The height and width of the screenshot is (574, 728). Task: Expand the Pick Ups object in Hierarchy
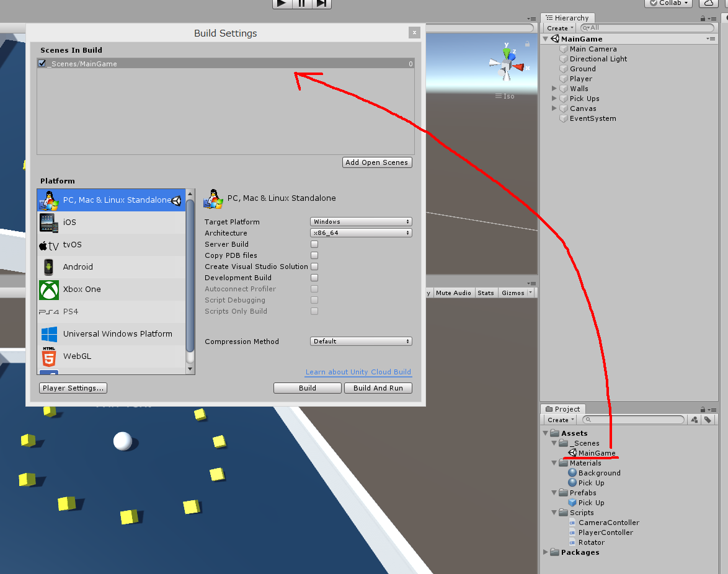click(x=554, y=99)
